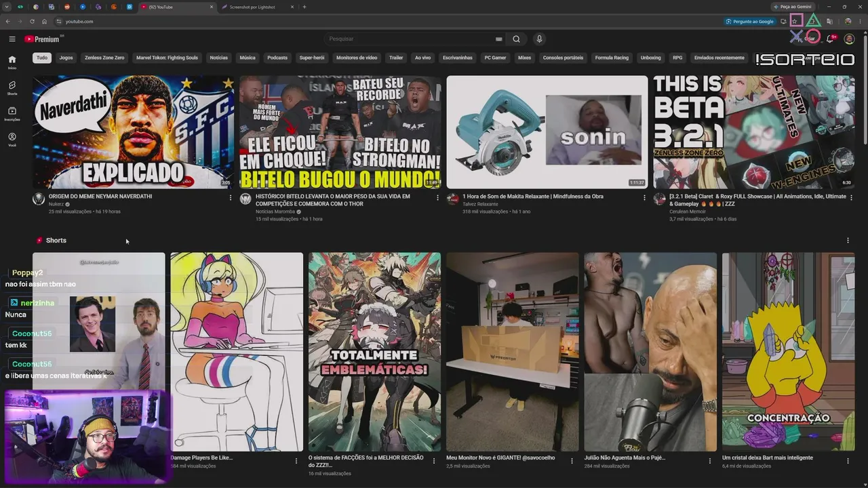Open Inscrições in the sidebar

[12, 114]
